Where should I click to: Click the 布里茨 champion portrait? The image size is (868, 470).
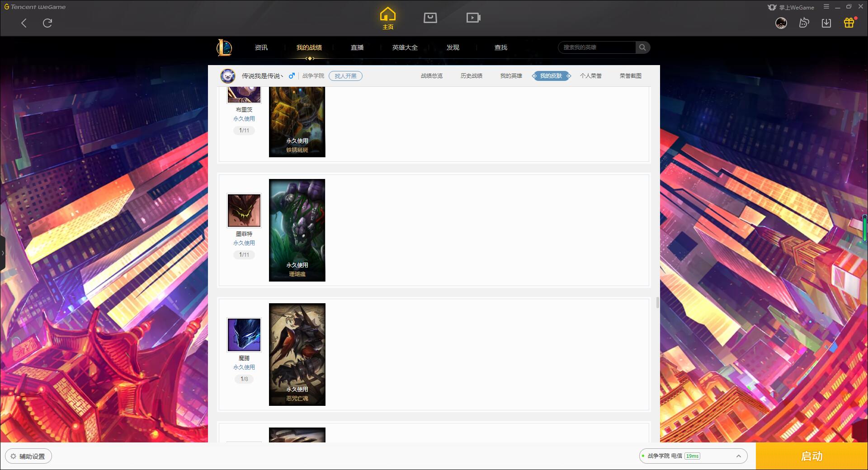pyautogui.click(x=244, y=94)
